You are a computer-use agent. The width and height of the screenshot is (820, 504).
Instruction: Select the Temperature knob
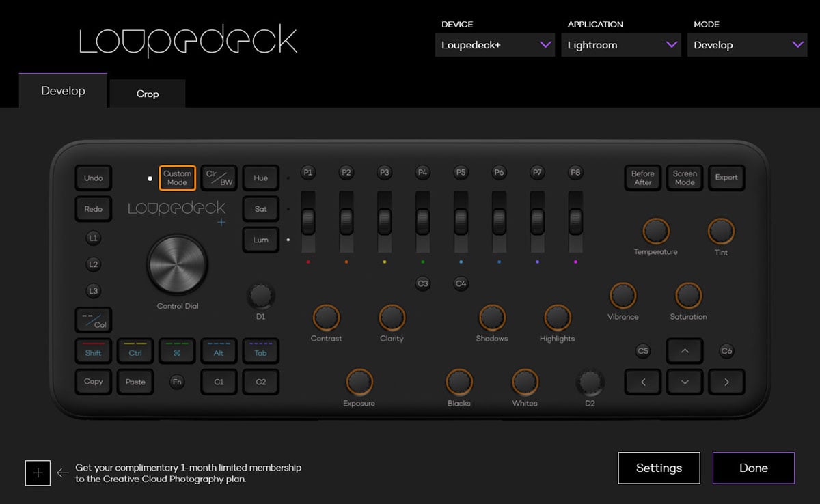(x=655, y=232)
